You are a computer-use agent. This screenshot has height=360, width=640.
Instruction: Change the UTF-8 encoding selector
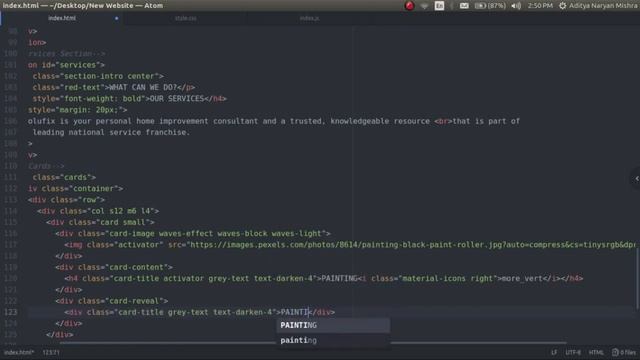click(573, 352)
